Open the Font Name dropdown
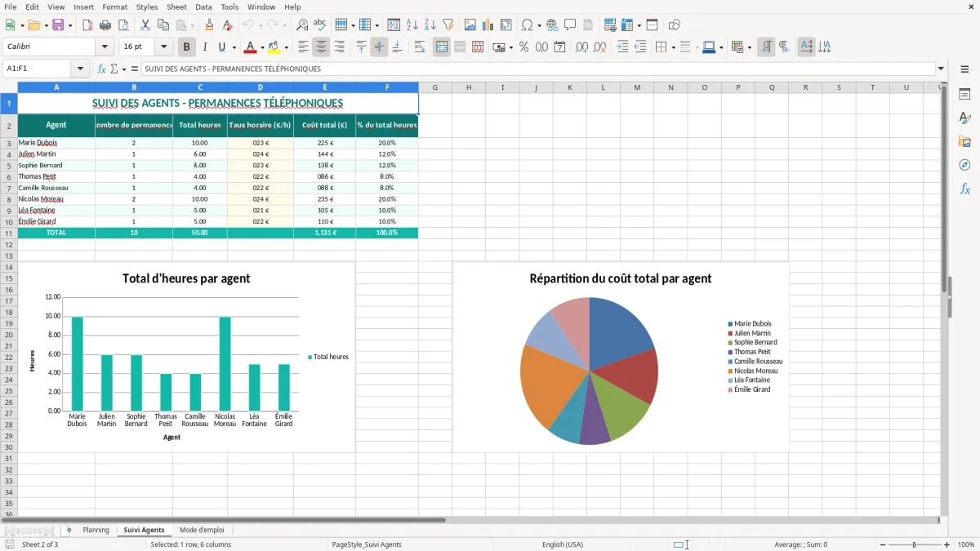980x551 pixels. pos(104,47)
